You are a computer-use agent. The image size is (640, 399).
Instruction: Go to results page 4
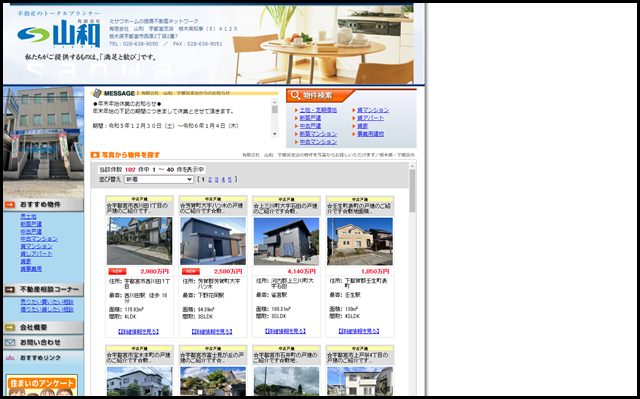tap(223, 180)
